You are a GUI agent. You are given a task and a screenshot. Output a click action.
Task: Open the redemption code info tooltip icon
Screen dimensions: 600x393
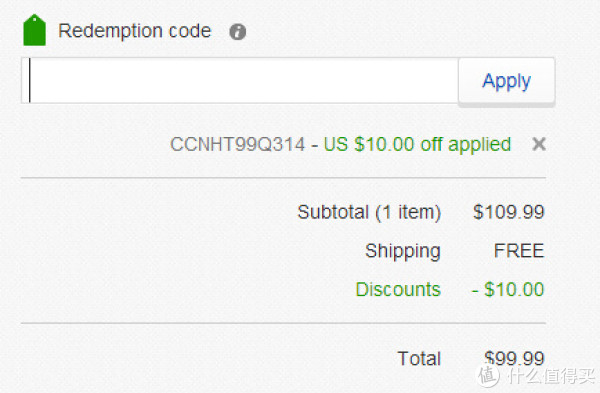pos(237,32)
